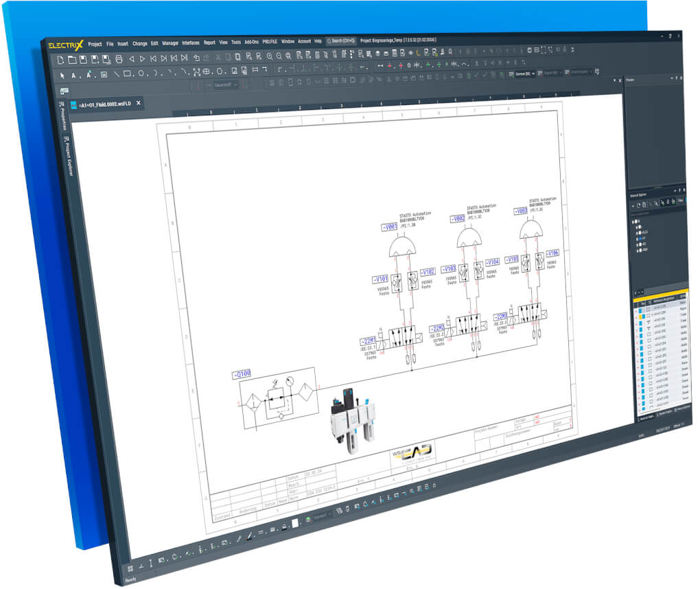Screen dimensions: 700x589
Task: Click the Print icon on the toolbar
Action: (117, 58)
